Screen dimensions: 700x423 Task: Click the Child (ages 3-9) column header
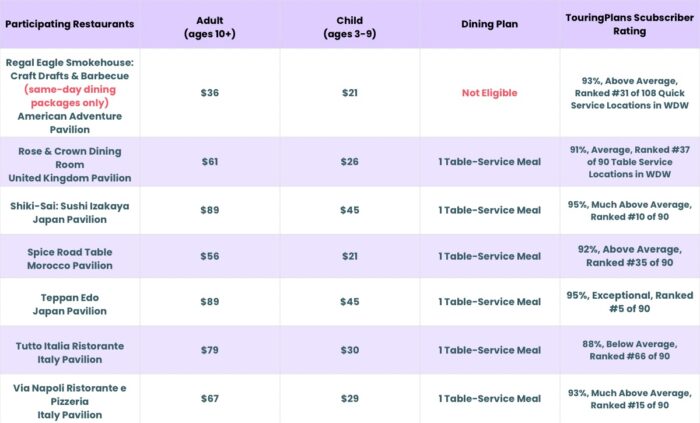tap(350, 24)
